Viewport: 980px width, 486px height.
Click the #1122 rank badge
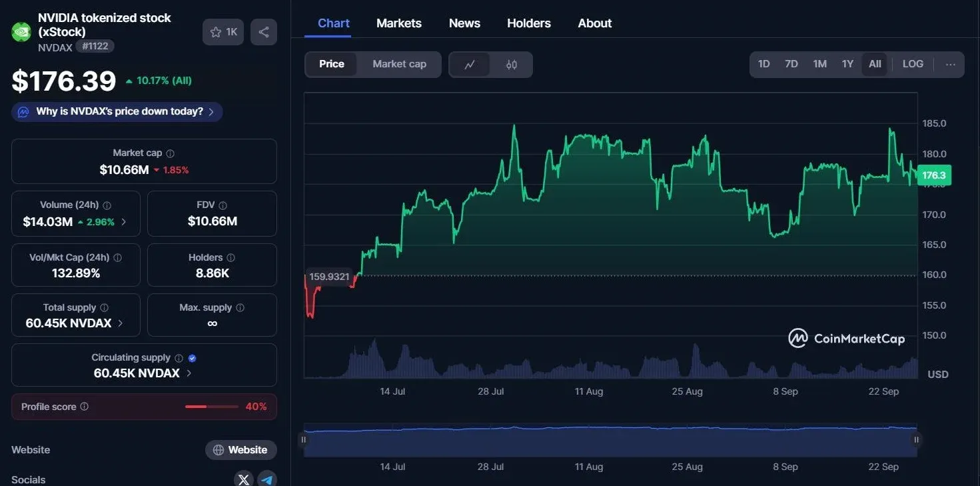tap(95, 46)
